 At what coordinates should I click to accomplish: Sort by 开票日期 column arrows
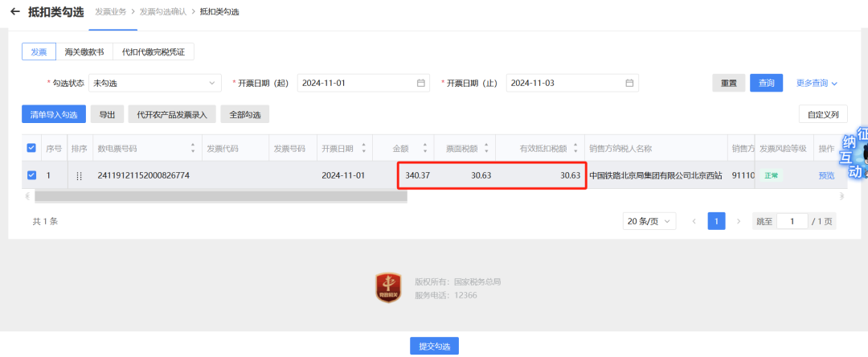[364, 148]
